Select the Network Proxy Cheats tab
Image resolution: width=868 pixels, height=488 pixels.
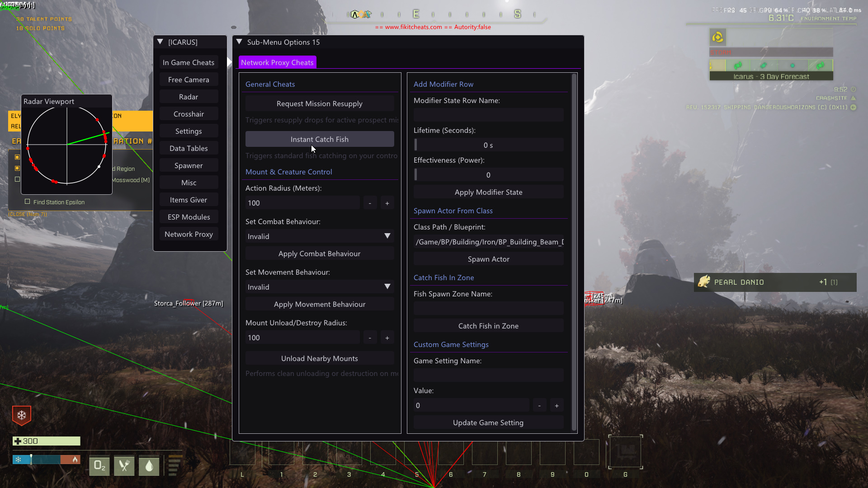[277, 62]
